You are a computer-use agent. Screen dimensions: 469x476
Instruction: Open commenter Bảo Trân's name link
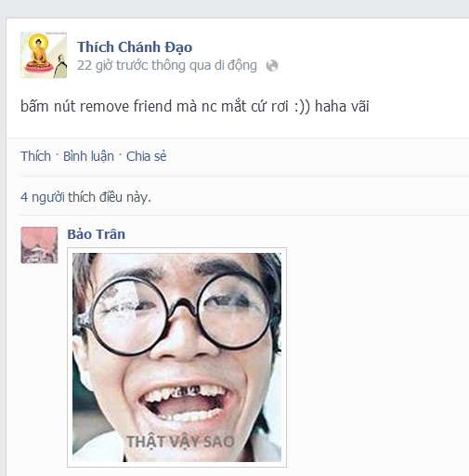97,234
